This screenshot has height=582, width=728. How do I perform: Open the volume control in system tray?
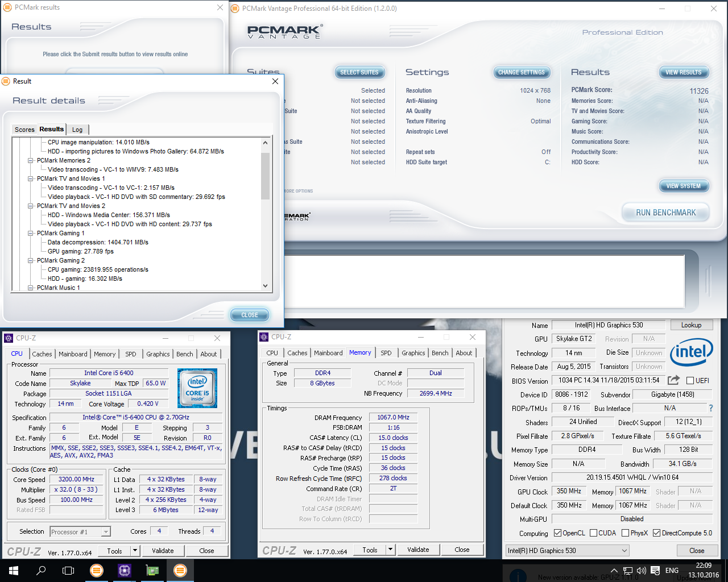[x=642, y=571]
